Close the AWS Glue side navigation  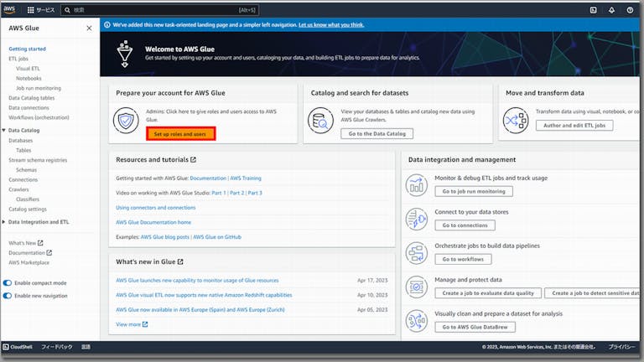tap(89, 28)
